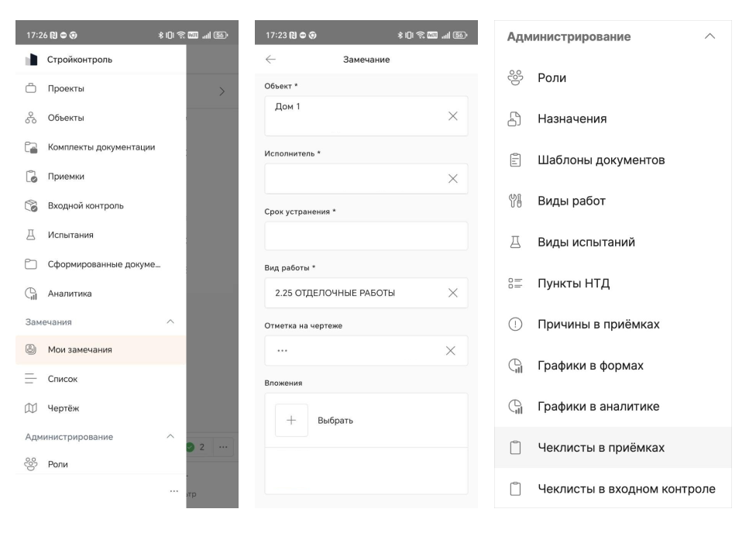Open Шаблоны документов link
Image resolution: width=756 pixels, height=533 pixels.
tap(601, 160)
